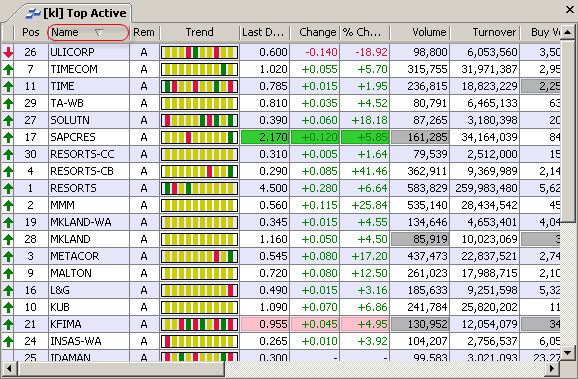Image resolution: width=578 pixels, height=379 pixels.
Task: Click the green up arrow for L&G
Action: [8, 291]
